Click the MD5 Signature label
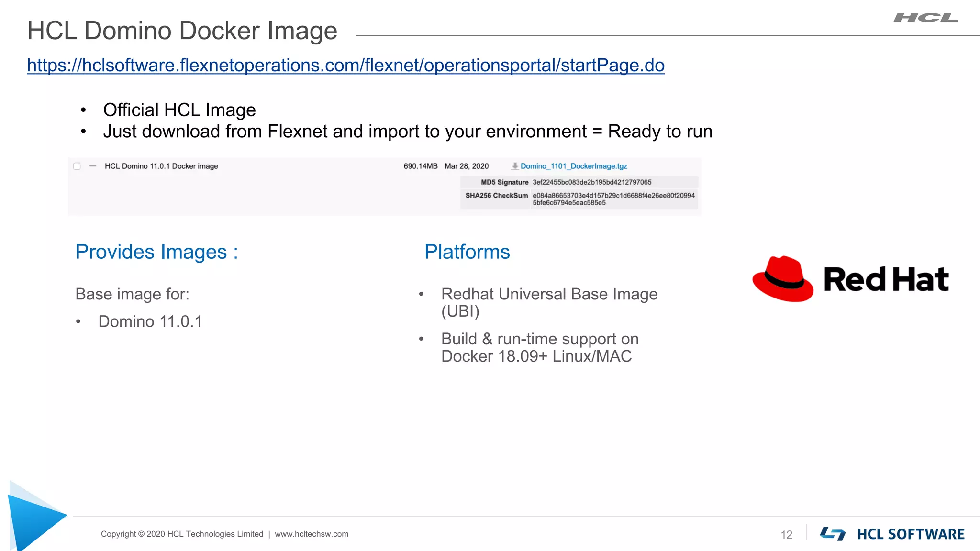 coord(504,182)
